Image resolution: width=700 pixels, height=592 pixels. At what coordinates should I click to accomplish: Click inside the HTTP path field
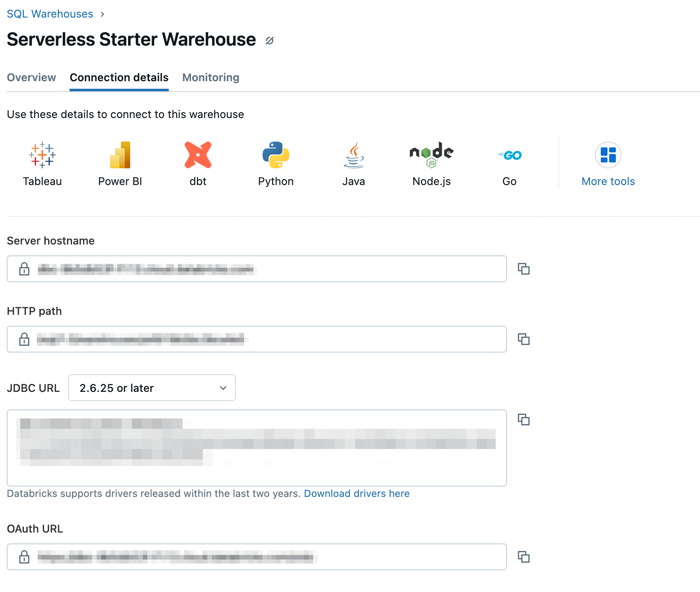[257, 339]
